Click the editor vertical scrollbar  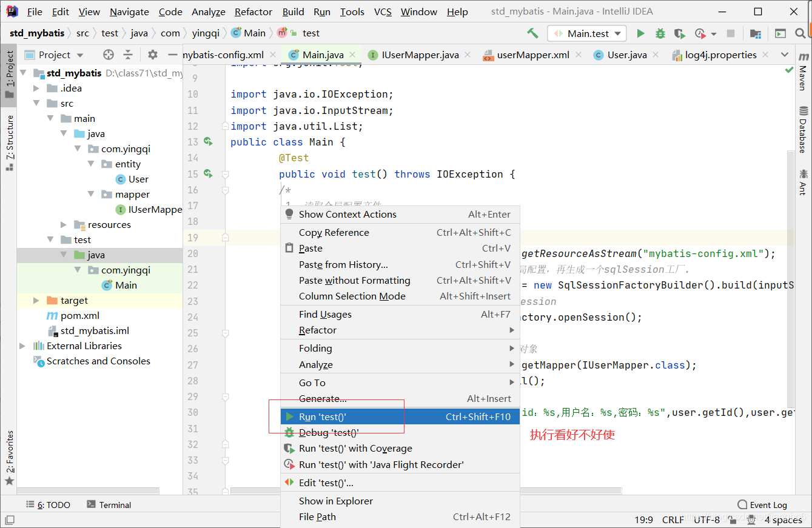pyautogui.click(x=791, y=279)
